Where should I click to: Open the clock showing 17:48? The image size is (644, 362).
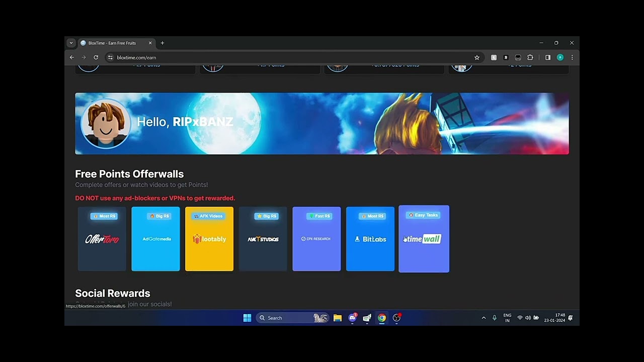tap(554, 318)
